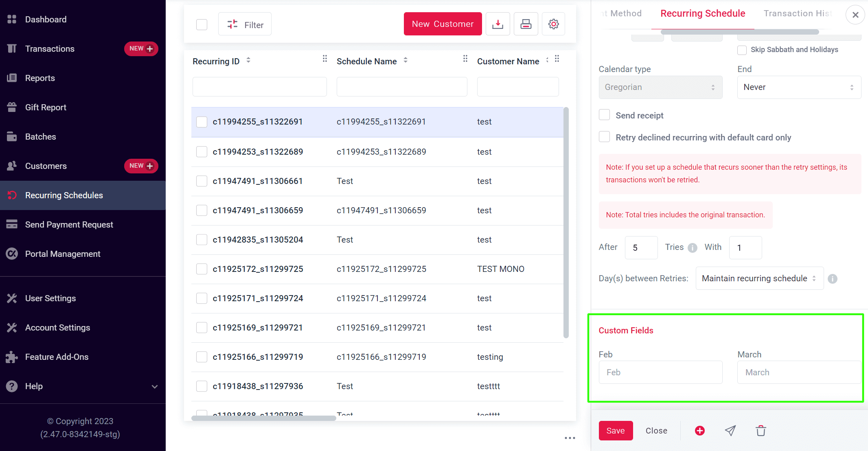The image size is (868, 451).
Task: Change the End setting from Never
Action: tap(799, 87)
